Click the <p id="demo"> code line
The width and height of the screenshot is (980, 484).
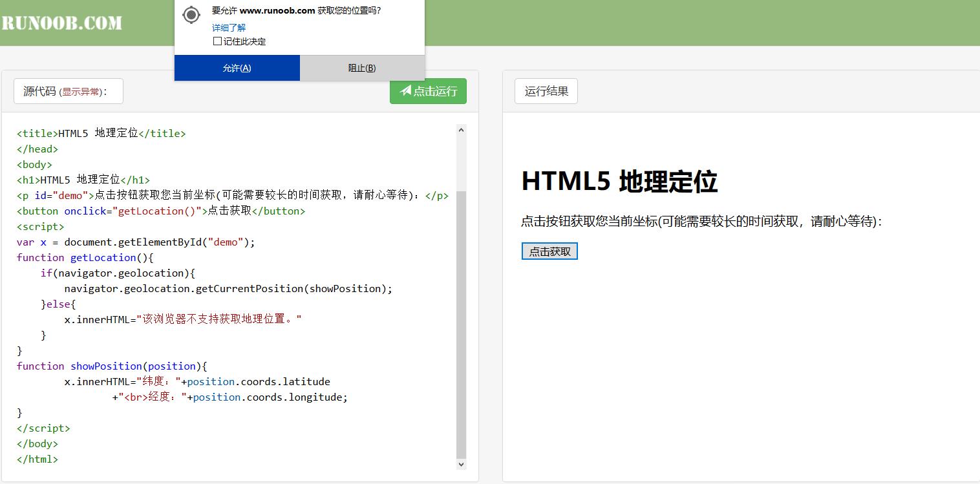click(233, 195)
